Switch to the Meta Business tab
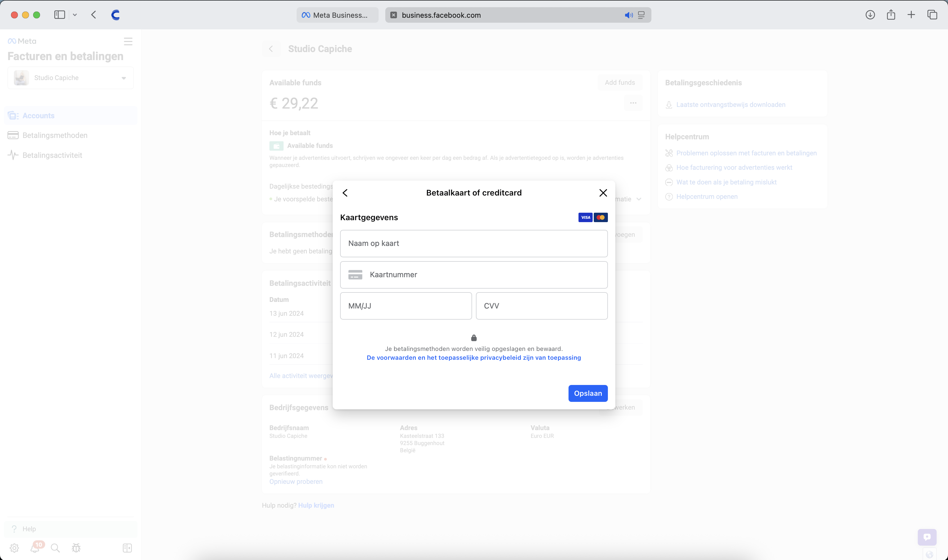948x560 pixels. [x=337, y=15]
